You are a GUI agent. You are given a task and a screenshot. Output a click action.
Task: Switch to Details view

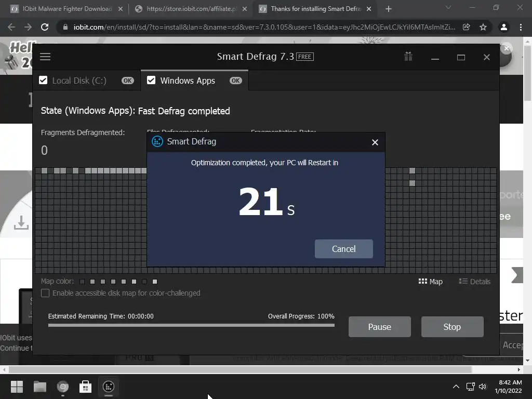point(475,282)
